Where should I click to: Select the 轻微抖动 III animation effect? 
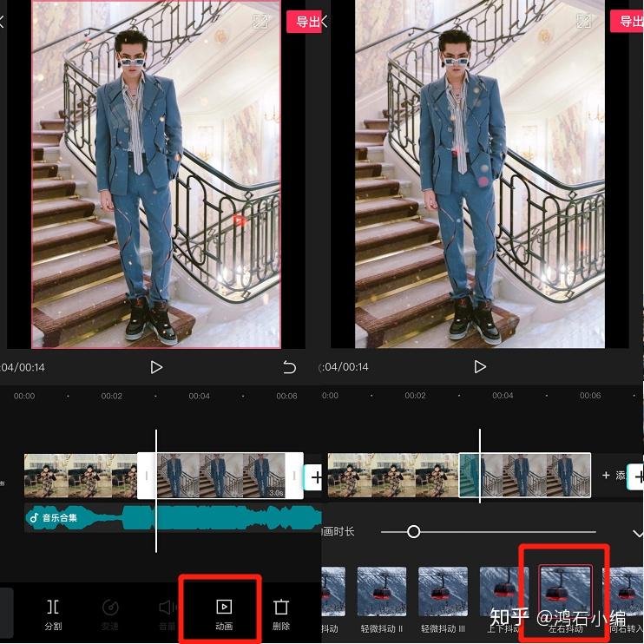(x=443, y=591)
